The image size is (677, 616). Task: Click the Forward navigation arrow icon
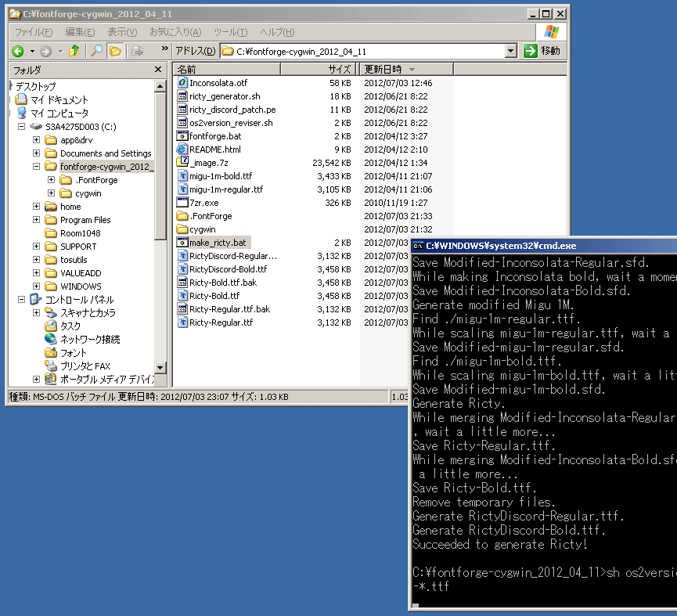[x=45, y=52]
